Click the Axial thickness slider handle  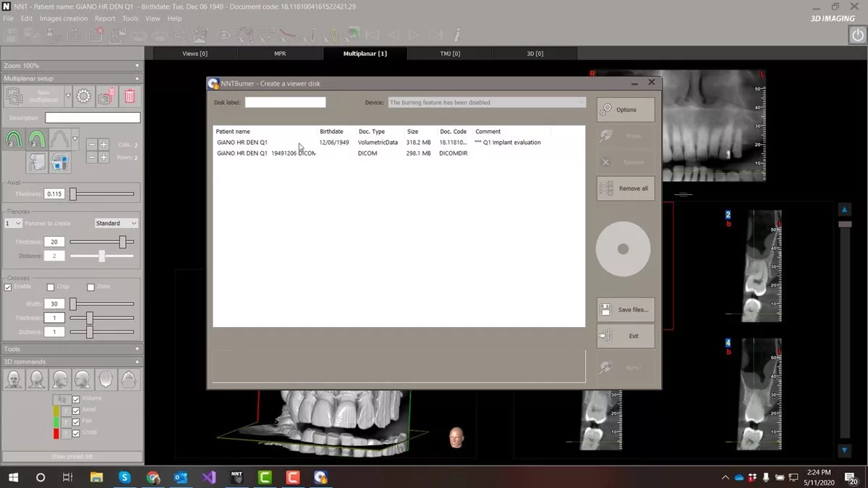pyautogui.click(x=73, y=194)
